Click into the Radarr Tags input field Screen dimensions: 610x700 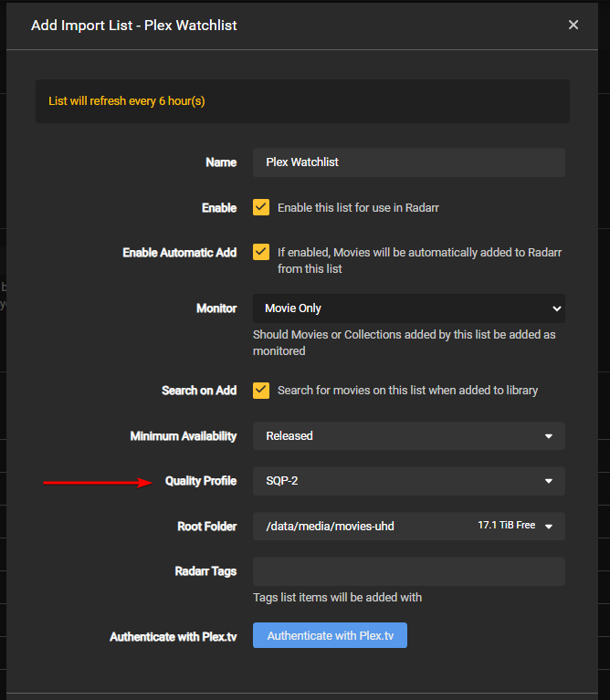click(408, 571)
